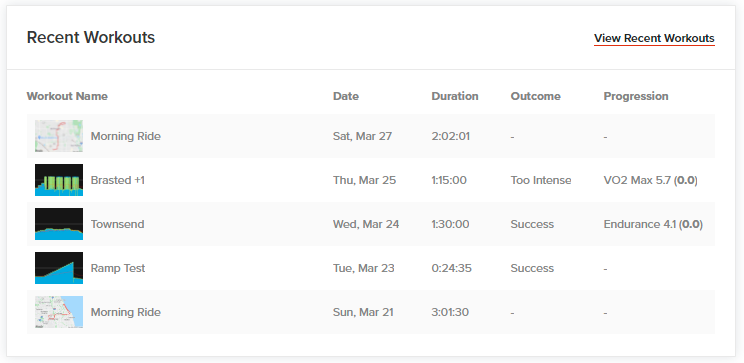The width and height of the screenshot is (744, 363).
Task: Open the Ramp Test workout name
Action: pyautogui.click(x=118, y=268)
